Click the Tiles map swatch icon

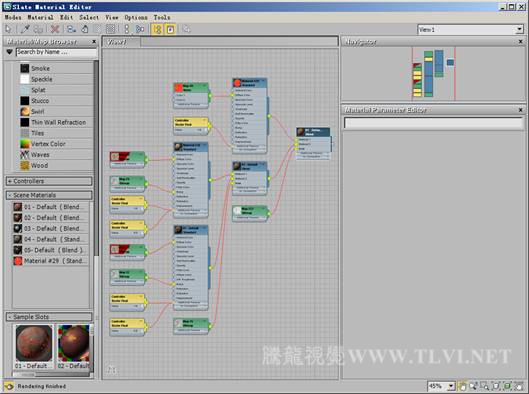(25, 133)
